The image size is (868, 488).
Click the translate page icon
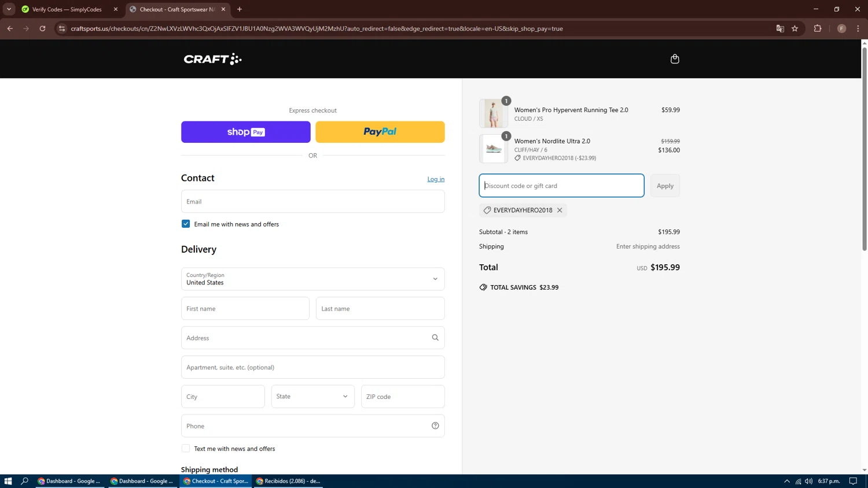[780, 28]
